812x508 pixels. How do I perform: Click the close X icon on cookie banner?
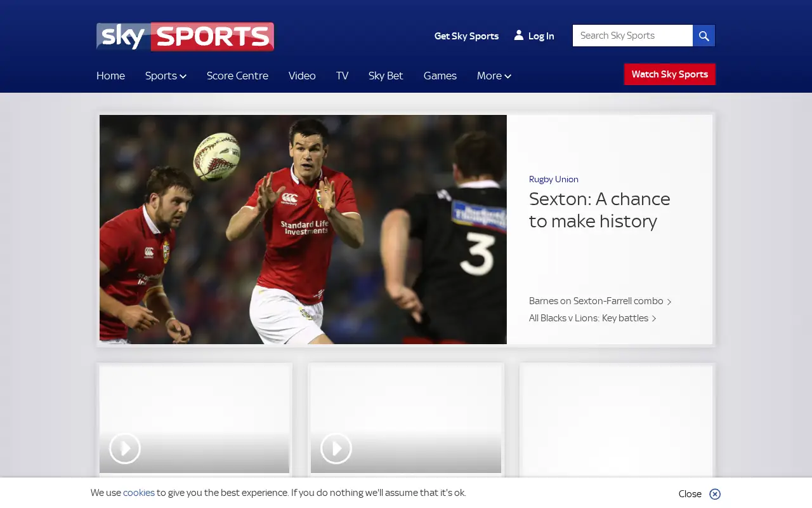[x=715, y=494]
